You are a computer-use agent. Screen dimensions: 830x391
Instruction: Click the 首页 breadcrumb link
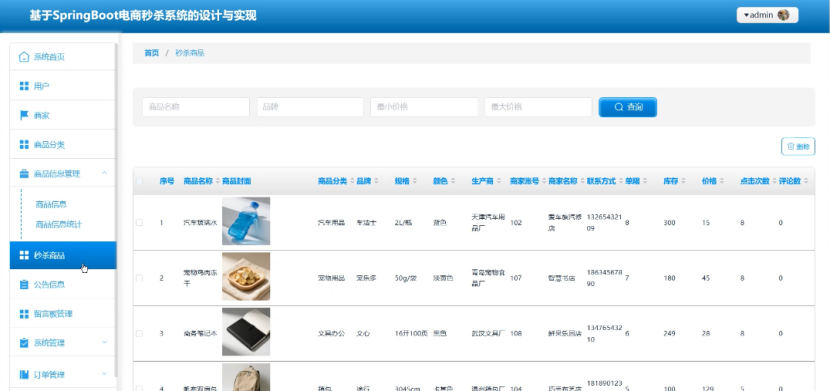click(x=151, y=53)
